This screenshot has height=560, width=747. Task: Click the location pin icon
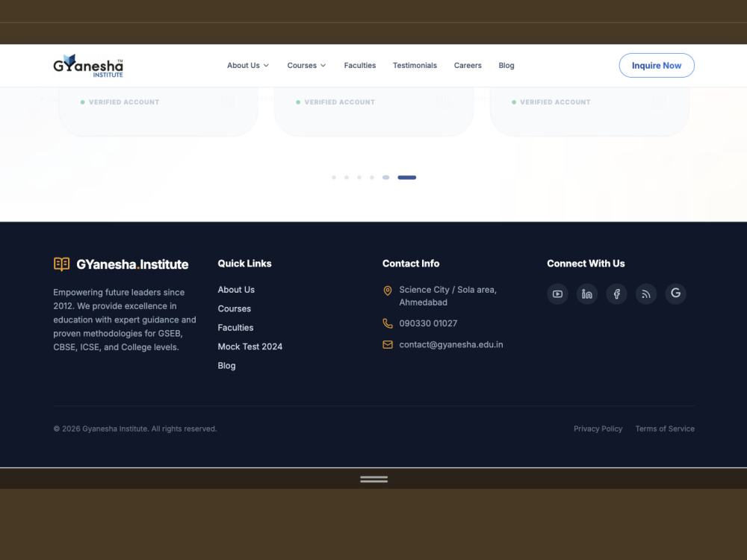[x=388, y=290]
